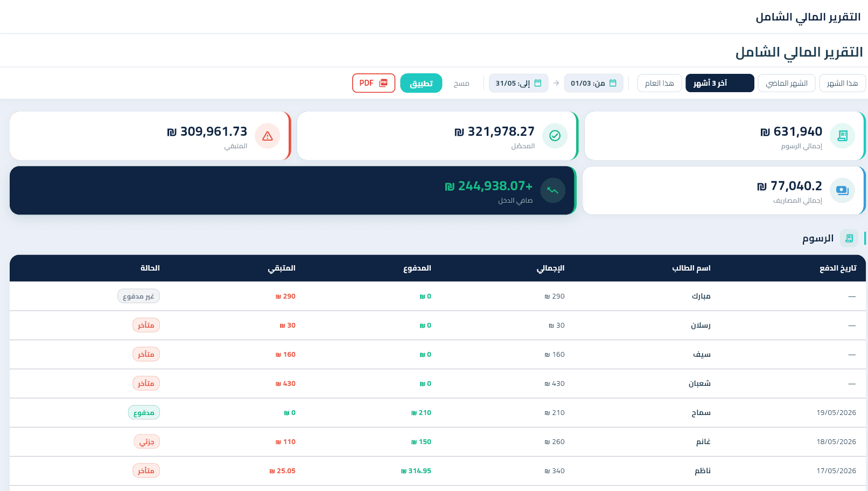Click the مدفوع status badge for سماح

coord(144,412)
